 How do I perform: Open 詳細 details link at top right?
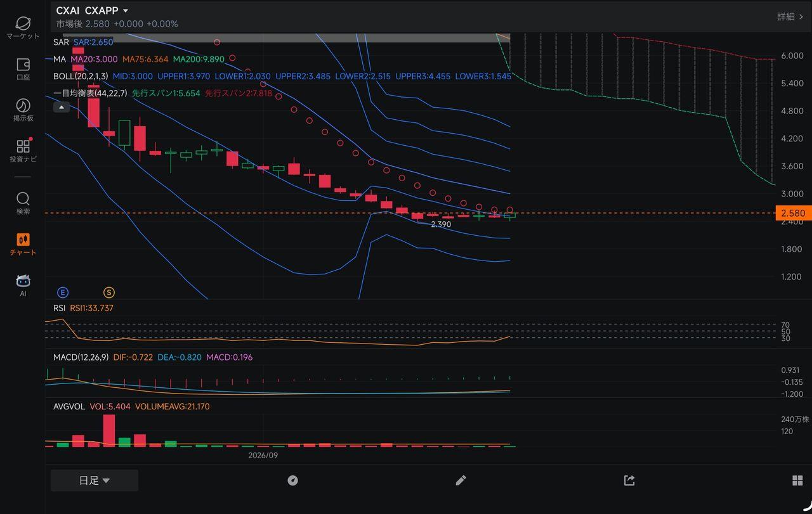790,16
